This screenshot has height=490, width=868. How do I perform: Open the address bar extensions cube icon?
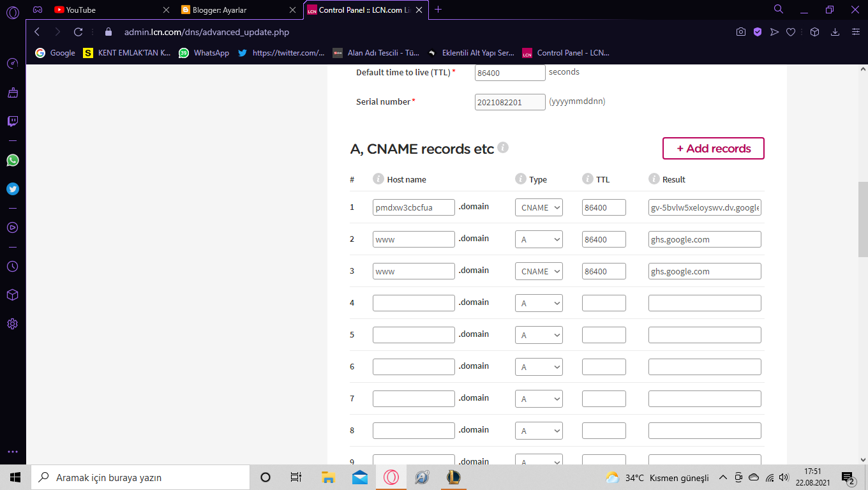814,31
